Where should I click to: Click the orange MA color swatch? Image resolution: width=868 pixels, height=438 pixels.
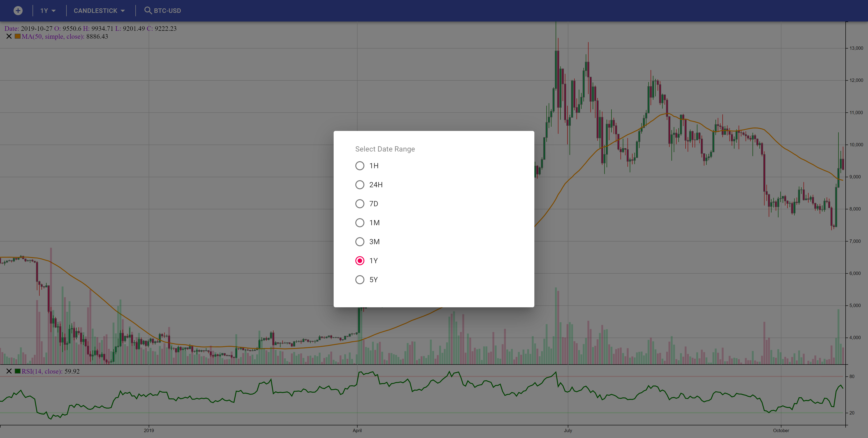coord(18,36)
